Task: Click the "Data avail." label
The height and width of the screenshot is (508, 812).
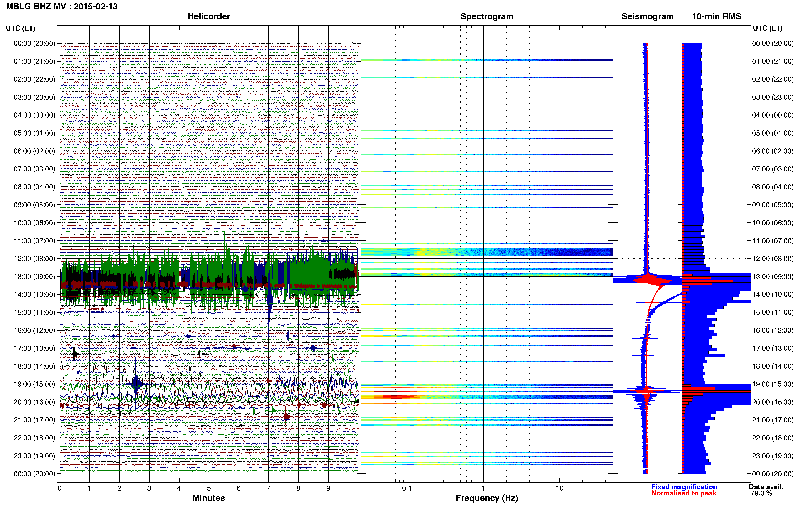Action: [766, 487]
